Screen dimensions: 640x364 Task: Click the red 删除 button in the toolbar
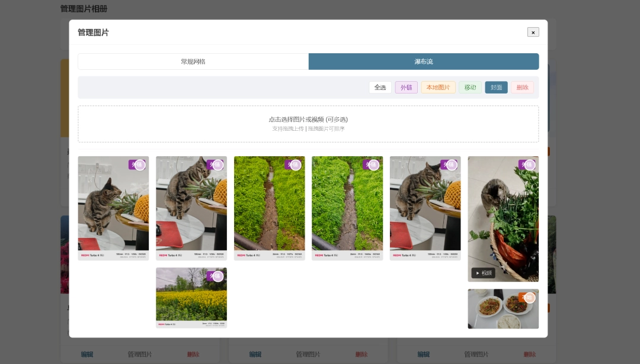522,88
